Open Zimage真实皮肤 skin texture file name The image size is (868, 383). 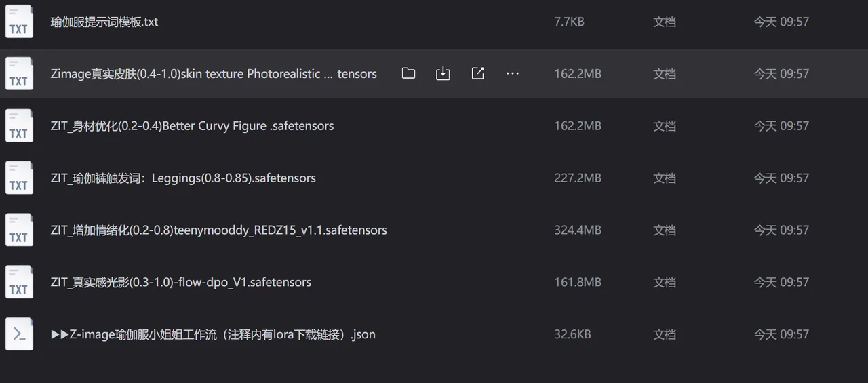point(214,74)
